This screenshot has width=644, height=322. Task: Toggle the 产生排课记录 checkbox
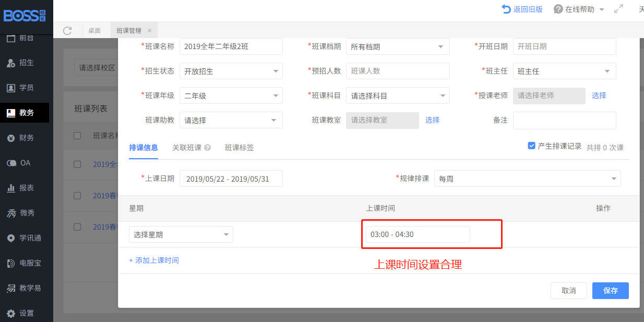point(531,146)
